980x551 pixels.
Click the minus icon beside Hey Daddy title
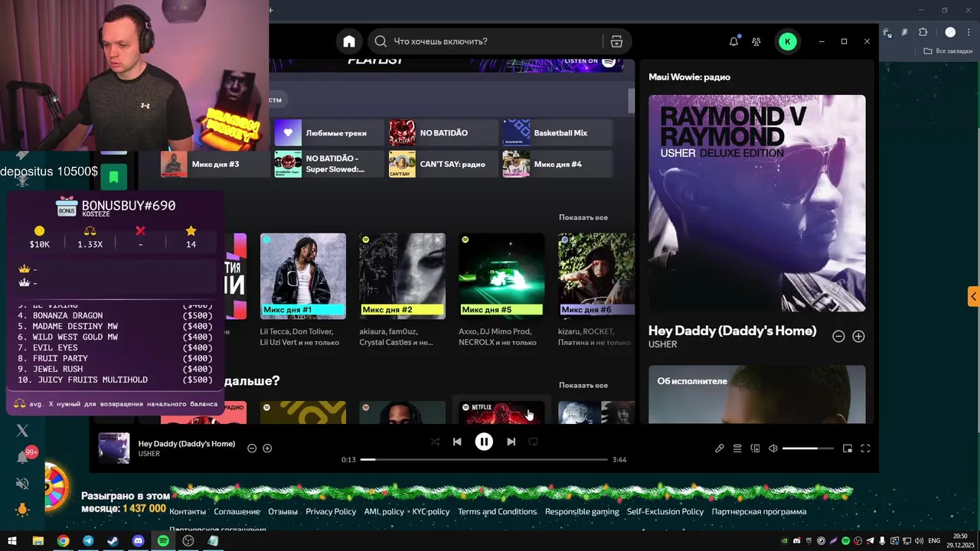[x=838, y=336]
